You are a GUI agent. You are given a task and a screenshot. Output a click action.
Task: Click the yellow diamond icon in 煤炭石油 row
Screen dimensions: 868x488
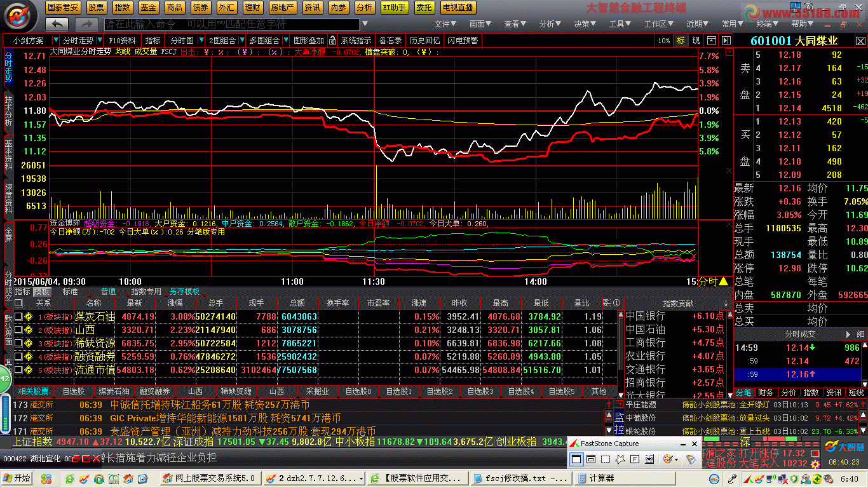(29, 316)
